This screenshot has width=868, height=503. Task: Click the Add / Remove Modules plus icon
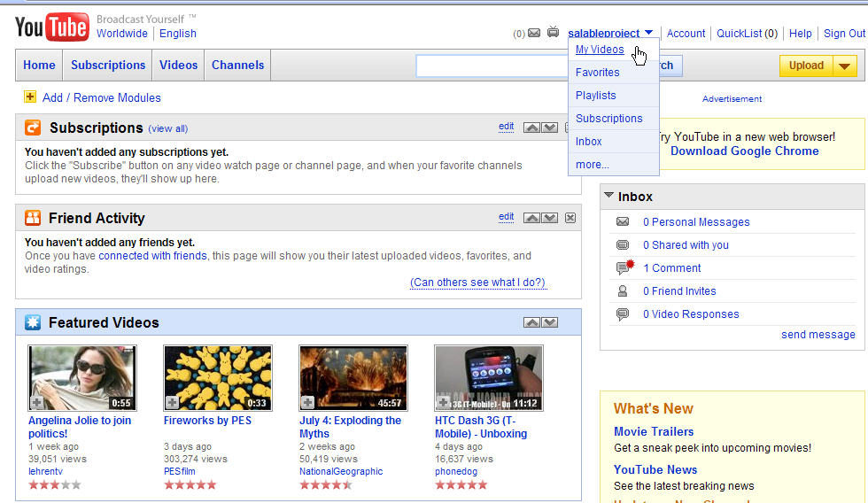(30, 97)
